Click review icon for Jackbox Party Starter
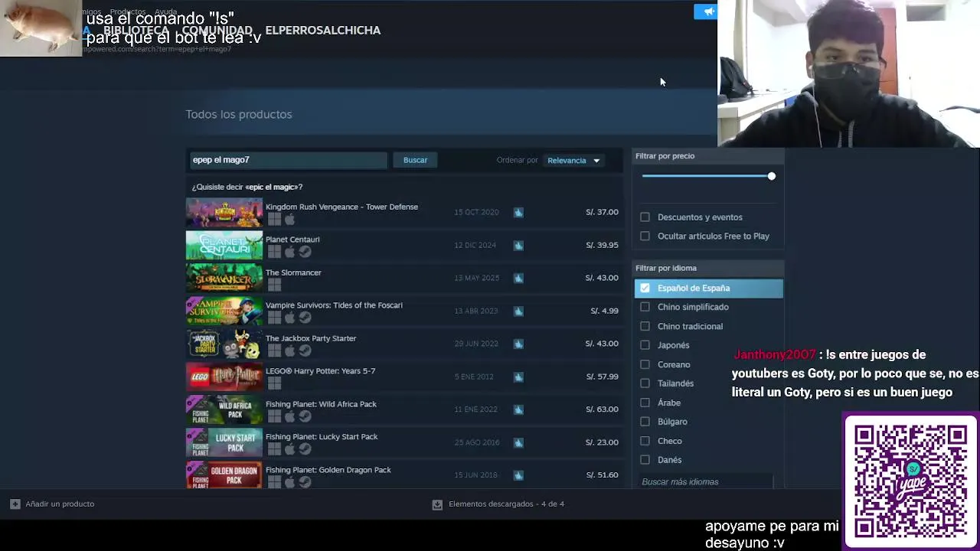Image resolution: width=980 pixels, height=551 pixels. click(518, 344)
